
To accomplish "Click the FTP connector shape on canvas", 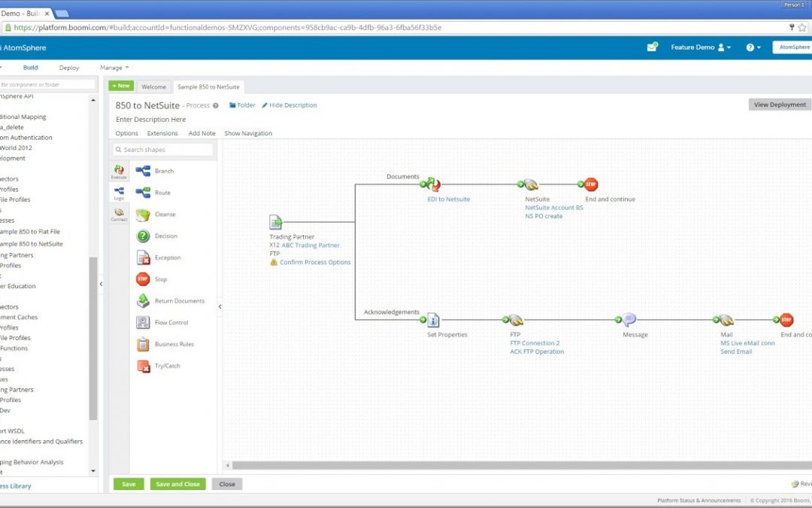I will pos(515,320).
